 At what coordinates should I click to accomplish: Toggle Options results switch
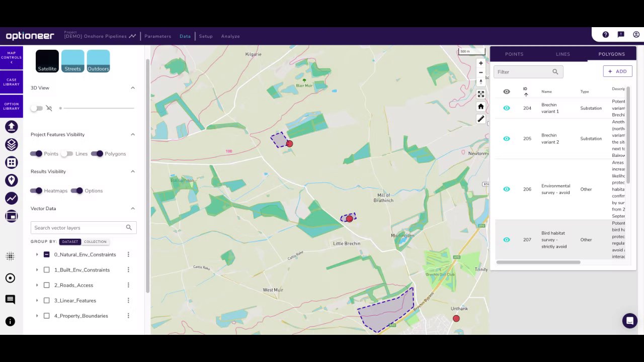[77, 191]
